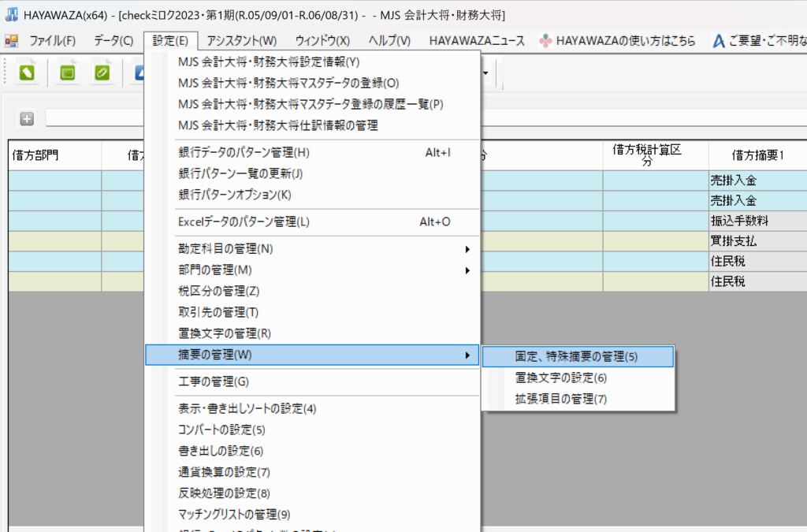Open the toolbar dropdown arrow right of menu
Image resolution: width=807 pixels, height=532 pixels.
click(x=485, y=73)
